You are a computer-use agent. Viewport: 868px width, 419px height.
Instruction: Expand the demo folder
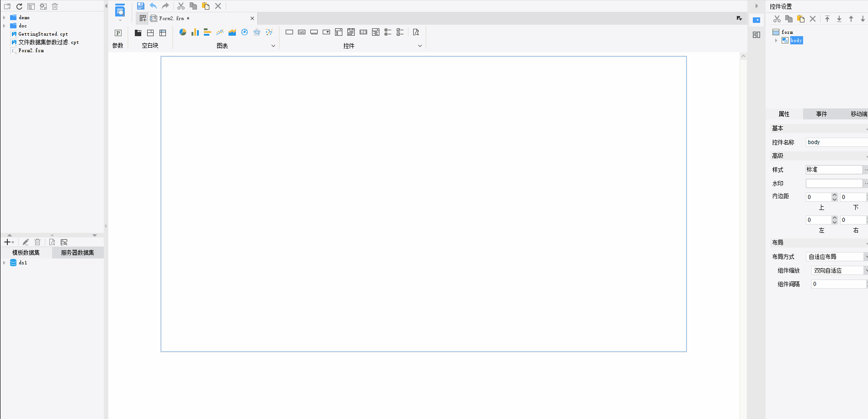click(4, 17)
